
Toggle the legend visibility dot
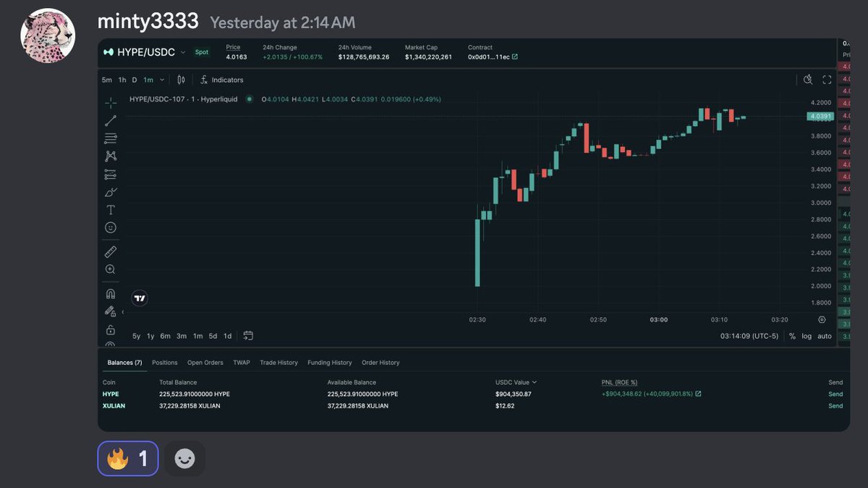[250, 99]
